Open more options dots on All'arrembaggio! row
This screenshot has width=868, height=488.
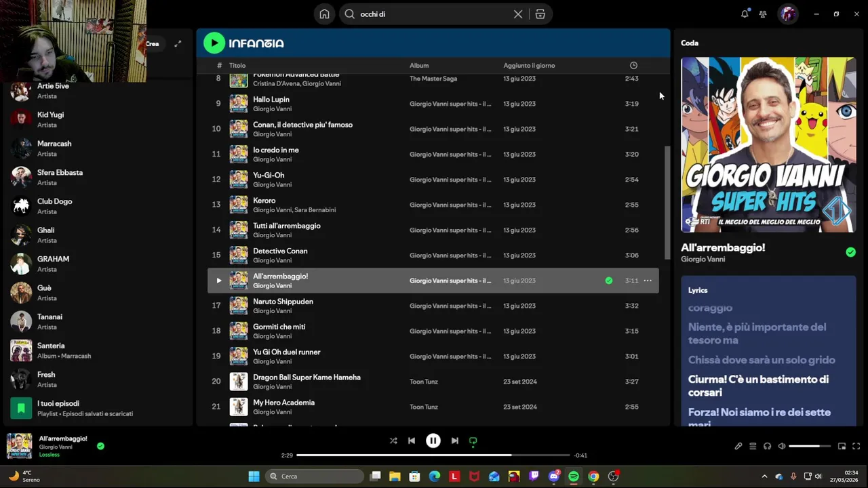click(x=648, y=281)
